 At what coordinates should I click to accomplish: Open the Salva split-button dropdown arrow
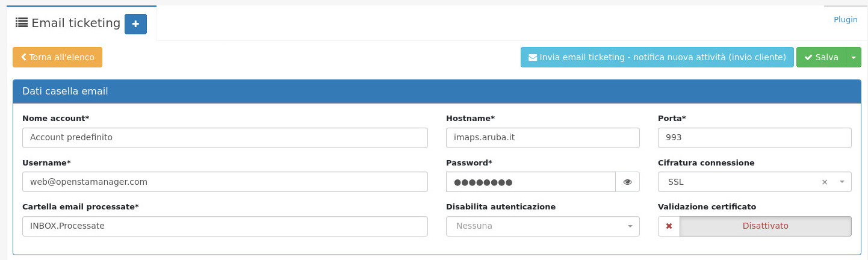pyautogui.click(x=854, y=57)
